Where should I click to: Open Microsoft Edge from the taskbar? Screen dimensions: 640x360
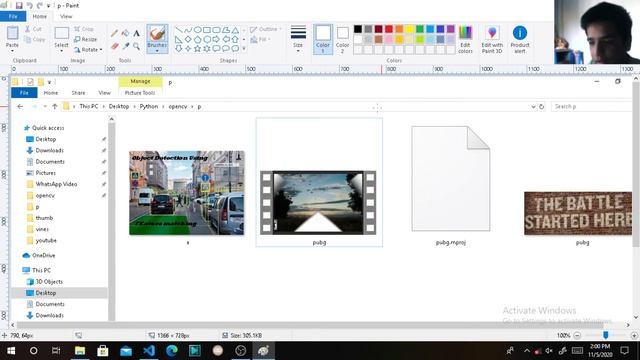[x=172, y=351]
